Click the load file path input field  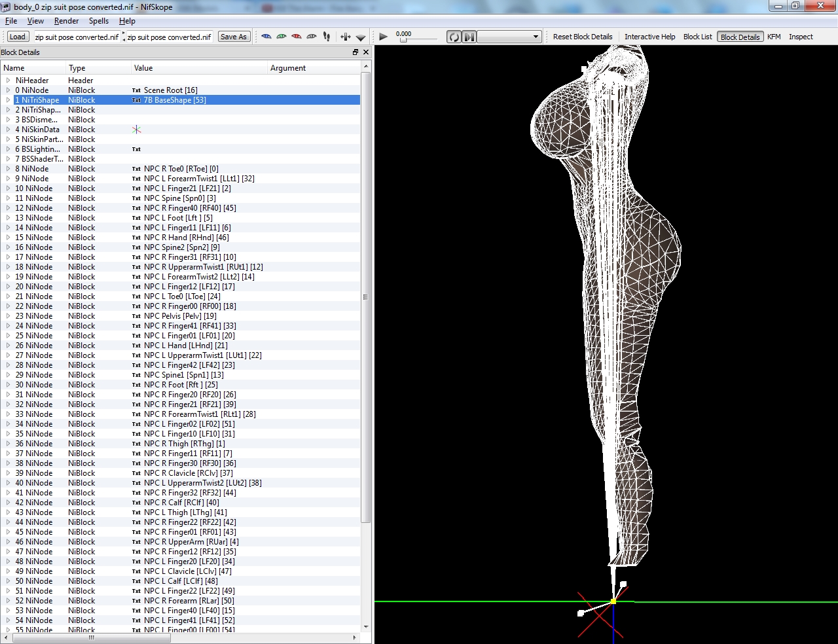click(77, 37)
